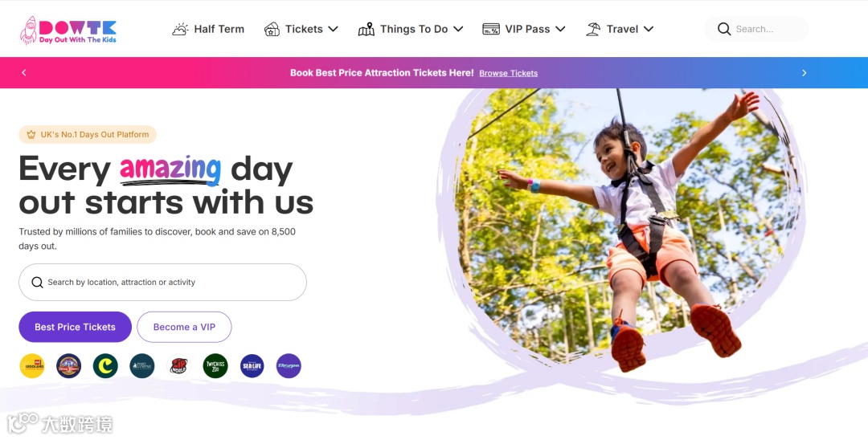Screen dimensions: 868x440
Task: Click the yellow crescent C logo
Action: pyautogui.click(x=105, y=366)
